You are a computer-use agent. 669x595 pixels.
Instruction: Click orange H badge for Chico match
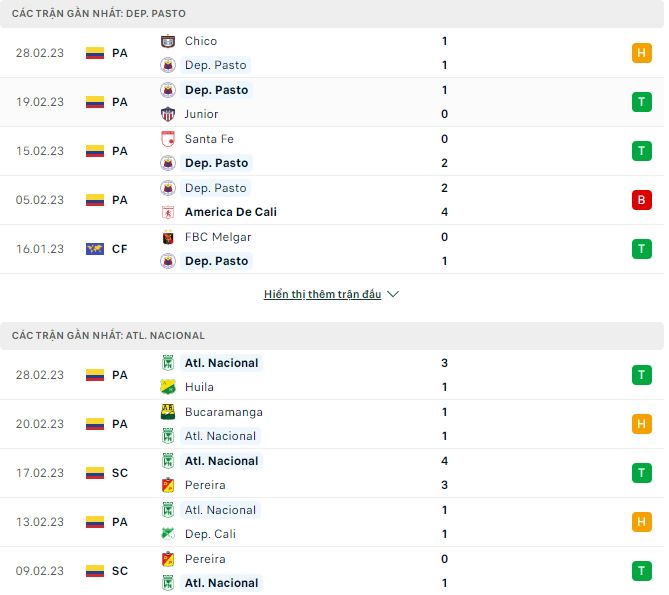tap(642, 53)
